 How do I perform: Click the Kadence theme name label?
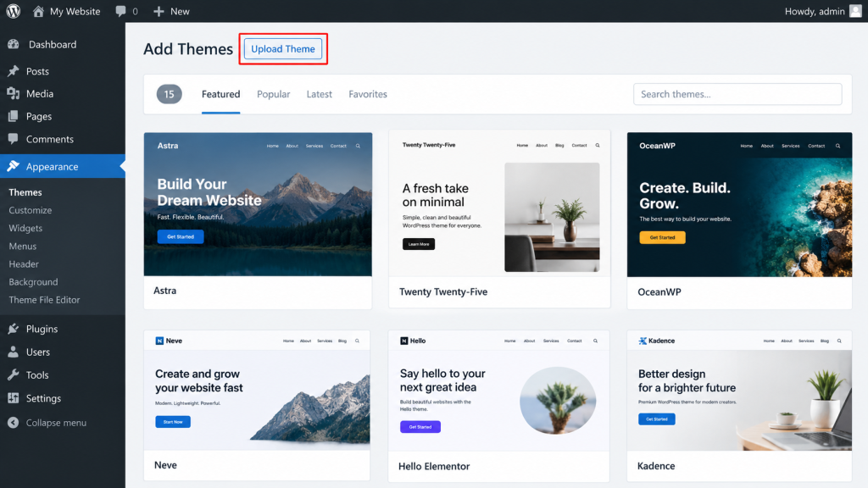656,466
